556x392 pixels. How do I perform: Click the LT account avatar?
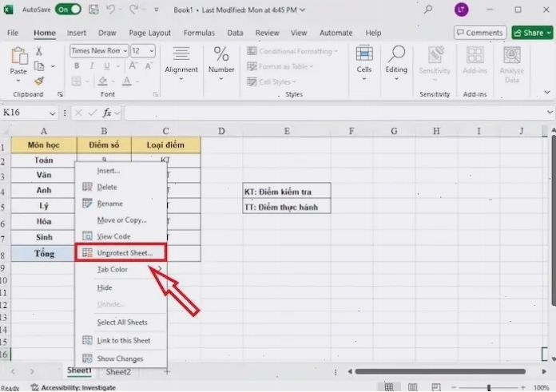pos(461,10)
